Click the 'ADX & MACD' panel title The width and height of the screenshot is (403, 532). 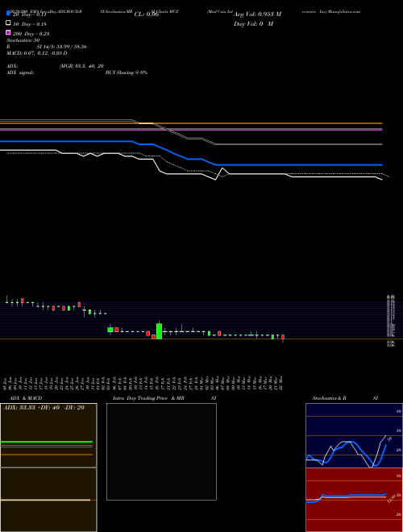(x=26, y=398)
